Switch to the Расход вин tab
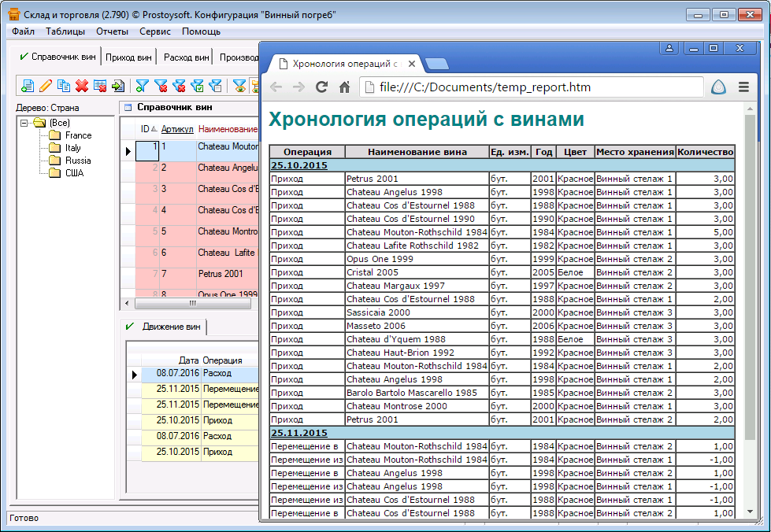 click(187, 57)
